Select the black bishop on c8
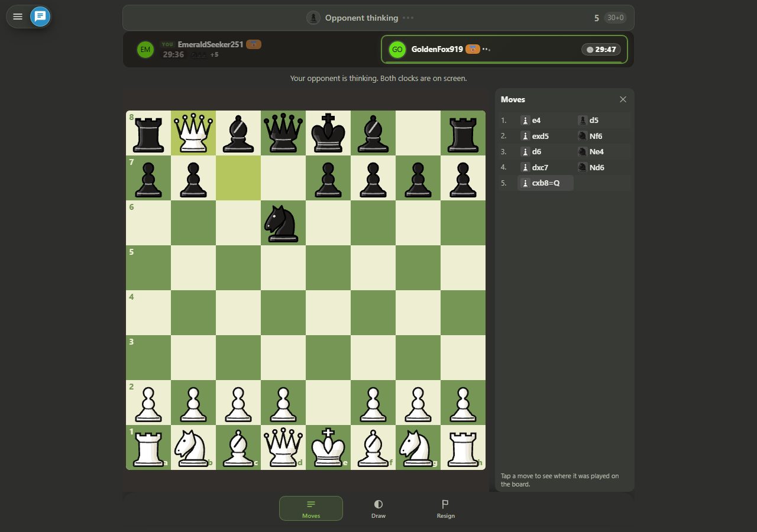The image size is (757, 532). [238, 133]
